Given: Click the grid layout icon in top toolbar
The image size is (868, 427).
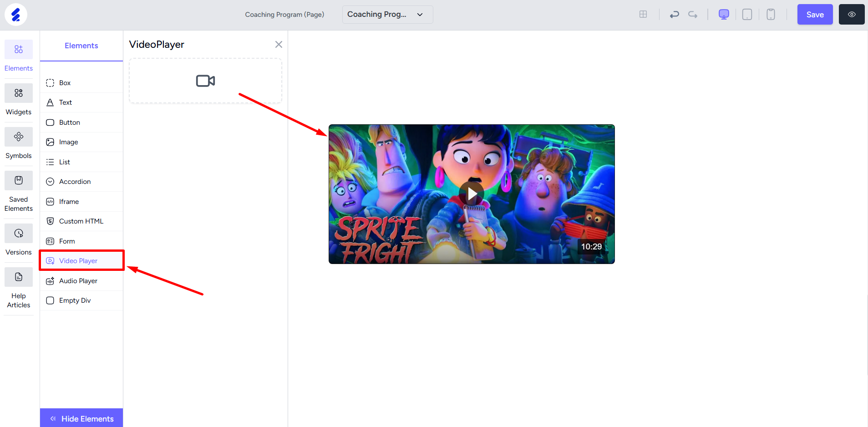Looking at the screenshot, I should click(x=643, y=15).
